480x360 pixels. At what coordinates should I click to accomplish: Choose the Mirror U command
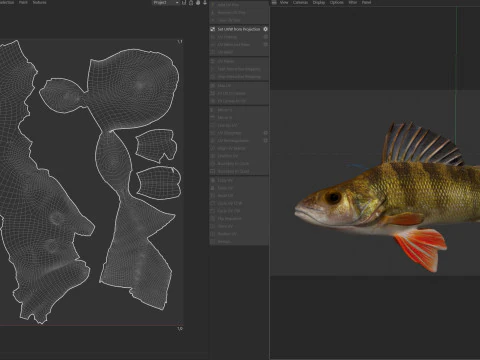point(239,110)
